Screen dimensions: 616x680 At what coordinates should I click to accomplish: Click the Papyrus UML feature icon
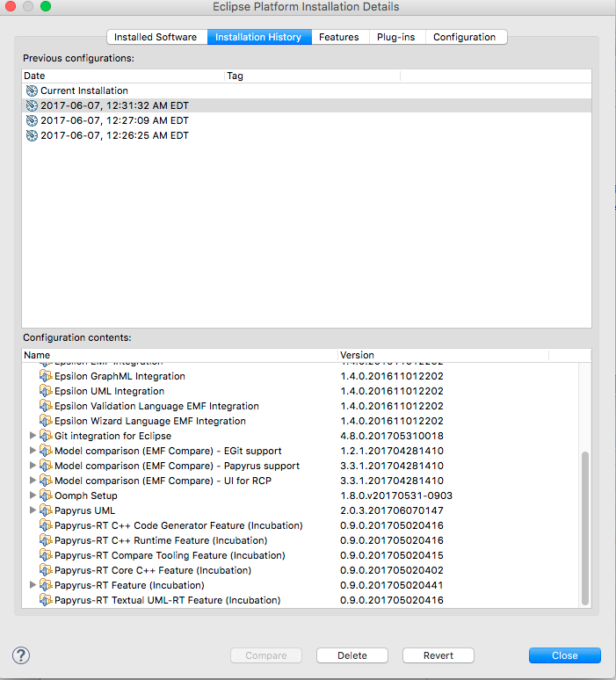[46, 510]
